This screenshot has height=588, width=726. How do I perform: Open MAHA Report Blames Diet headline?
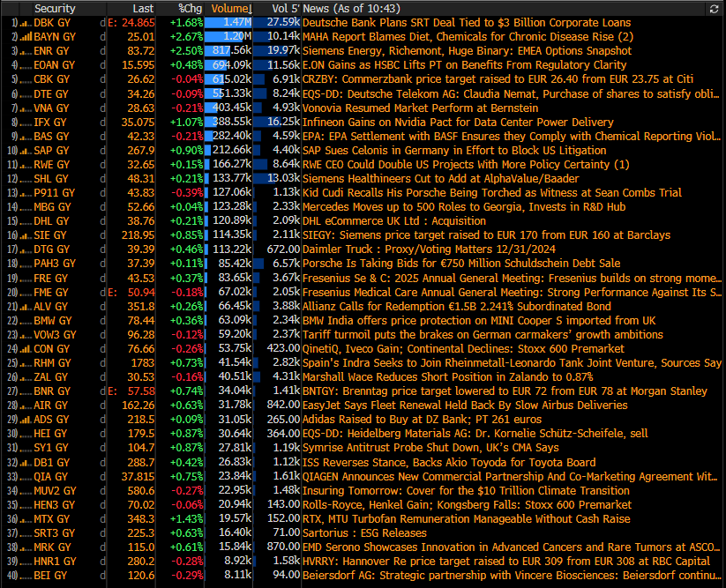coord(468,36)
